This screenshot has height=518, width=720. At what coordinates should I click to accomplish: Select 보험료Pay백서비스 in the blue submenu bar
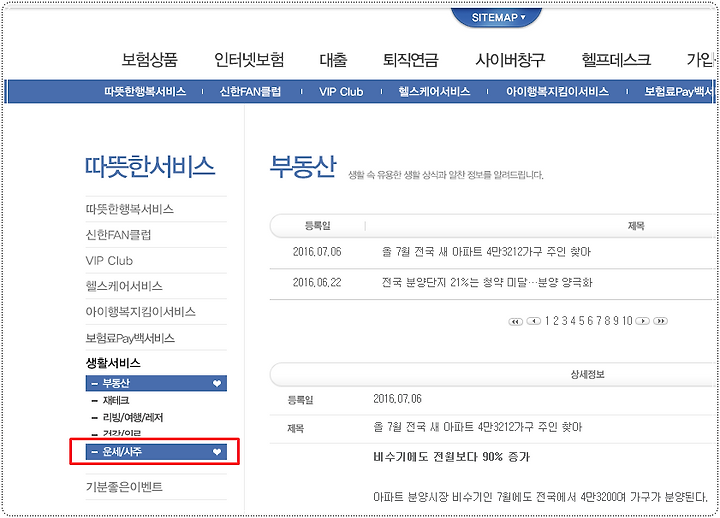[x=679, y=91]
